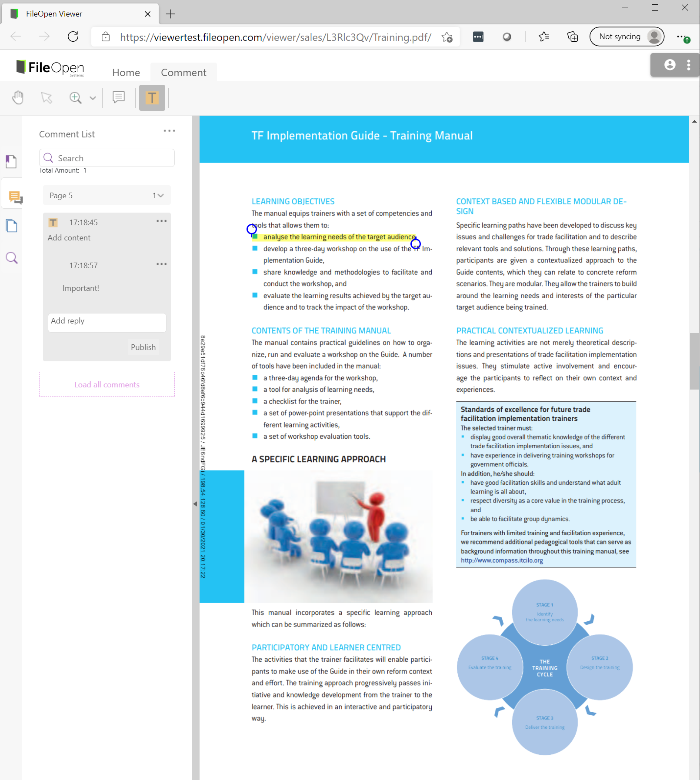Viewport: 700px width, 780px height.
Task: Click the address bar URL
Action: pyautogui.click(x=276, y=37)
